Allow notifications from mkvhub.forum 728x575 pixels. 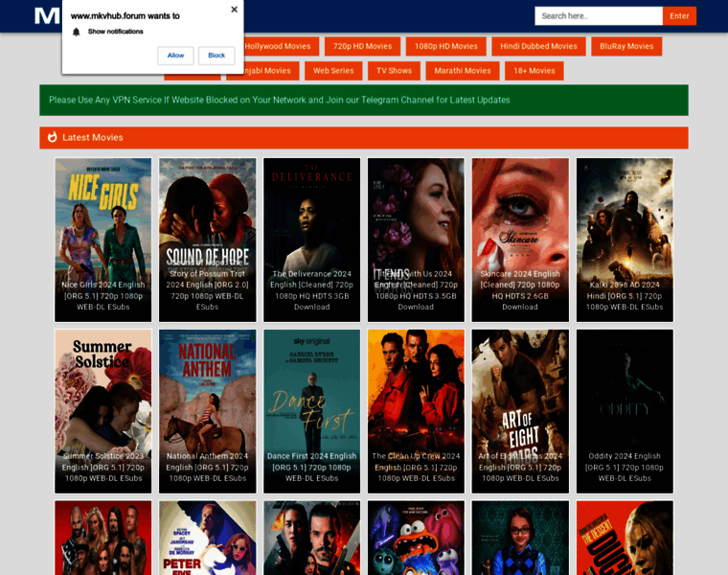[x=175, y=56]
